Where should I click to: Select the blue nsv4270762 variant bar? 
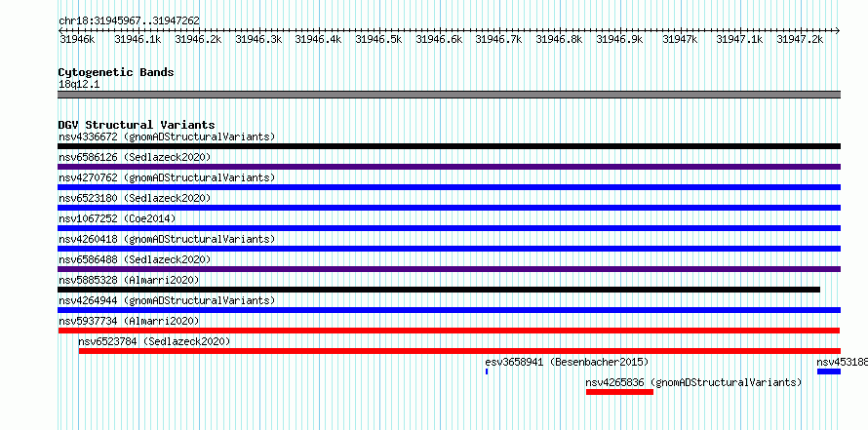pyautogui.click(x=450, y=187)
